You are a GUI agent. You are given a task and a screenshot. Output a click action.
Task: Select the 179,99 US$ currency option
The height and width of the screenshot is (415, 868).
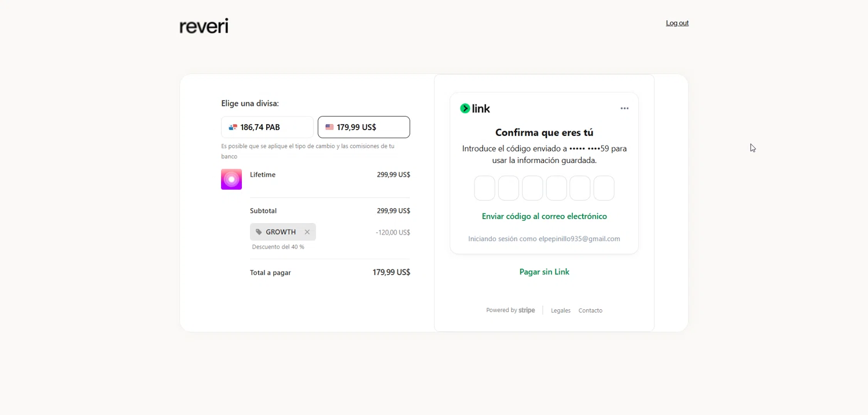click(364, 127)
